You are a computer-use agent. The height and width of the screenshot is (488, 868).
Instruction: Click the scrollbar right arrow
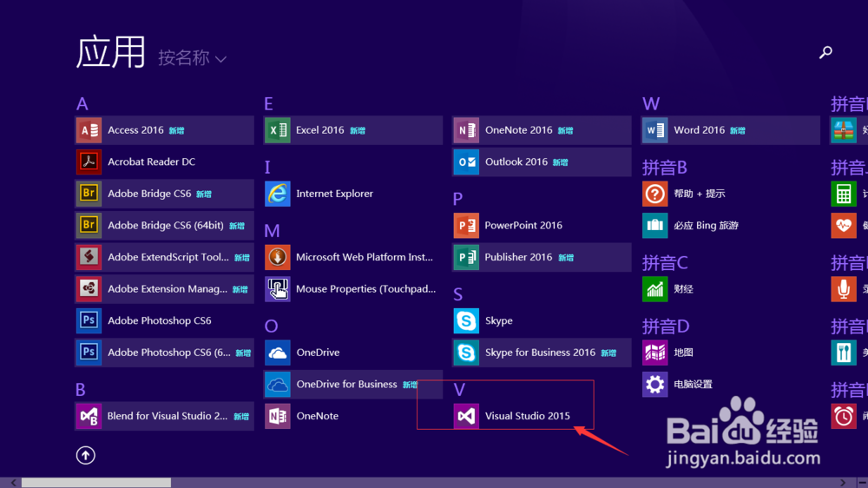click(843, 483)
